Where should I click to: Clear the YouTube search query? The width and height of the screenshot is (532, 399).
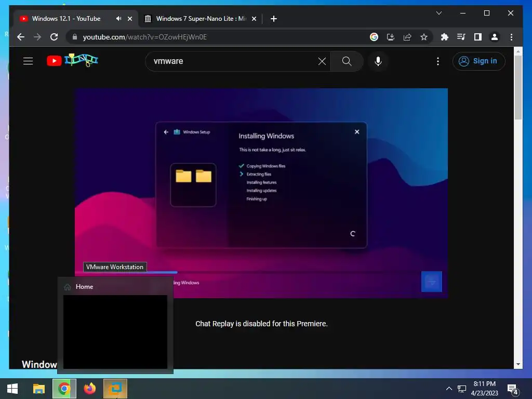(x=322, y=61)
